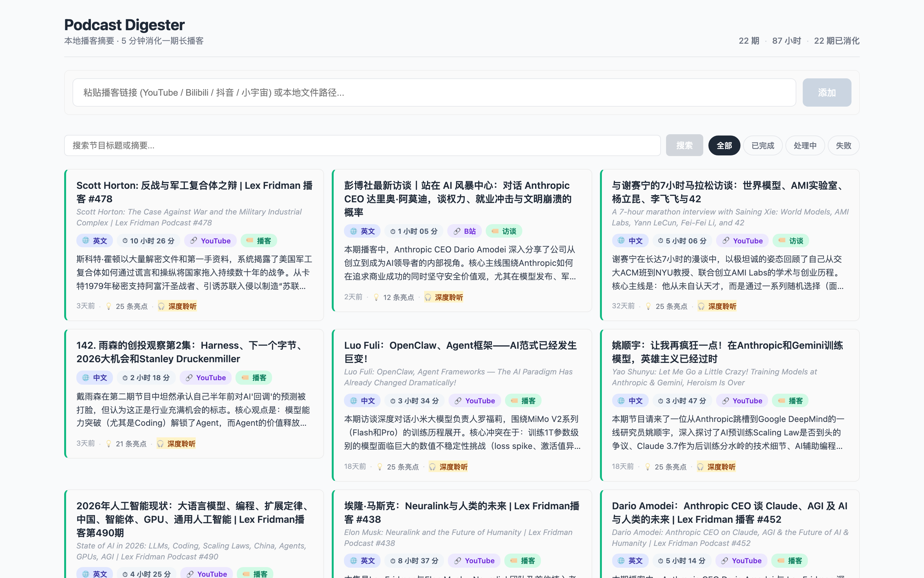Click the Podcast Digester title
The width and height of the screenshot is (924, 578).
point(124,25)
